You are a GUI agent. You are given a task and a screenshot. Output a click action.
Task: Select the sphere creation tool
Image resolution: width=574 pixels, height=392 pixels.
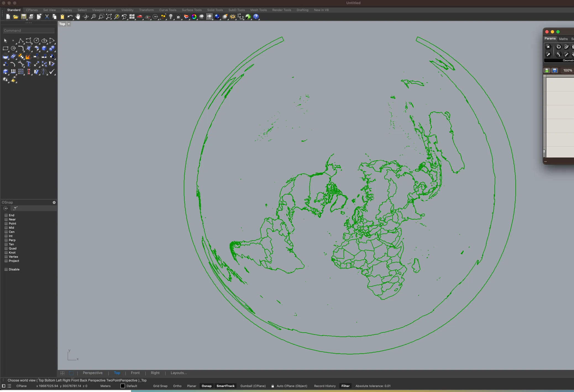point(52,48)
